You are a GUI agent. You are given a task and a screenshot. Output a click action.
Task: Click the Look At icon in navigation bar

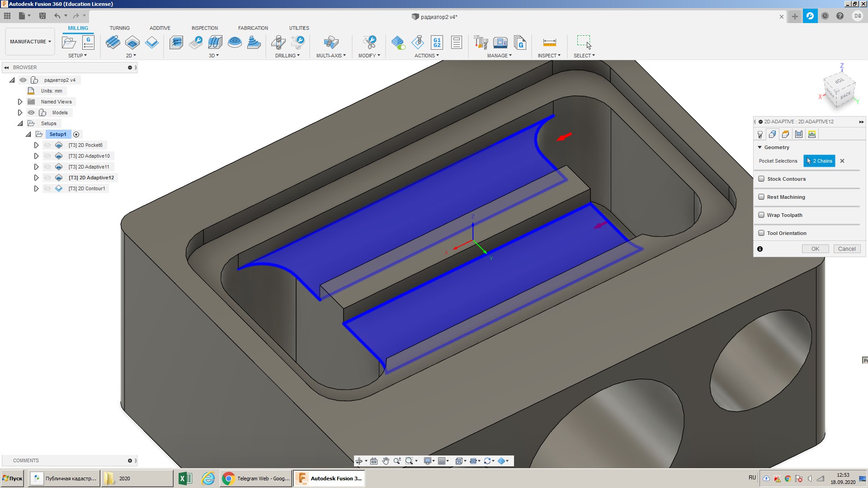pos(374,461)
